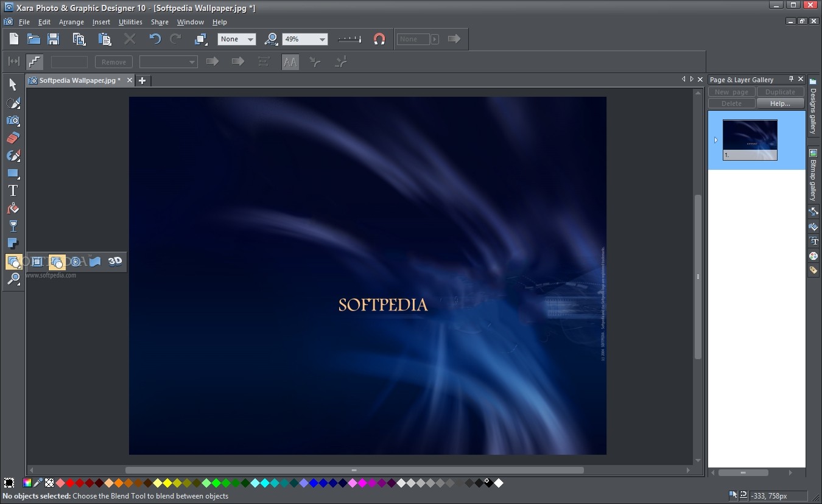
Task: Choose the Contour tool in flyout
Action: pos(76,262)
